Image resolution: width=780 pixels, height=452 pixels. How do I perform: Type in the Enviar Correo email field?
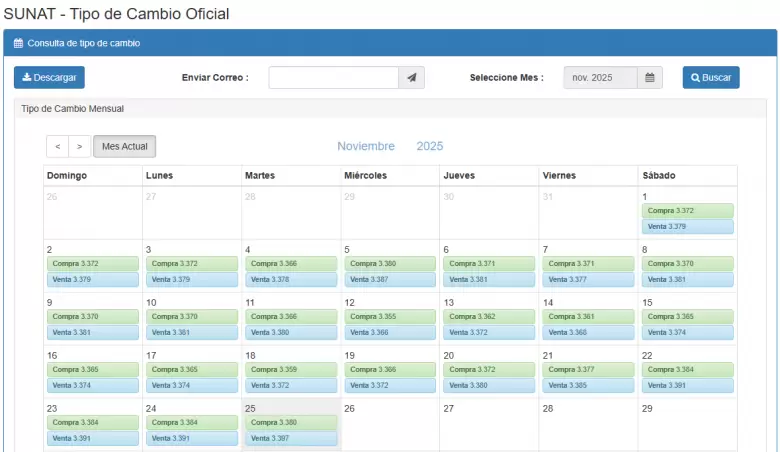coord(333,78)
